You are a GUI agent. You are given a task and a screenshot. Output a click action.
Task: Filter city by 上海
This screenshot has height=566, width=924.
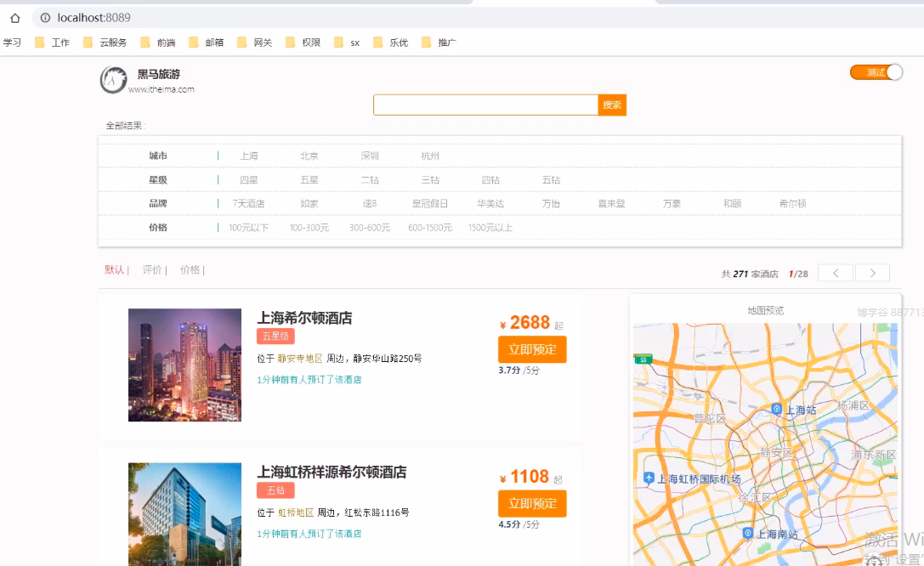[249, 156]
